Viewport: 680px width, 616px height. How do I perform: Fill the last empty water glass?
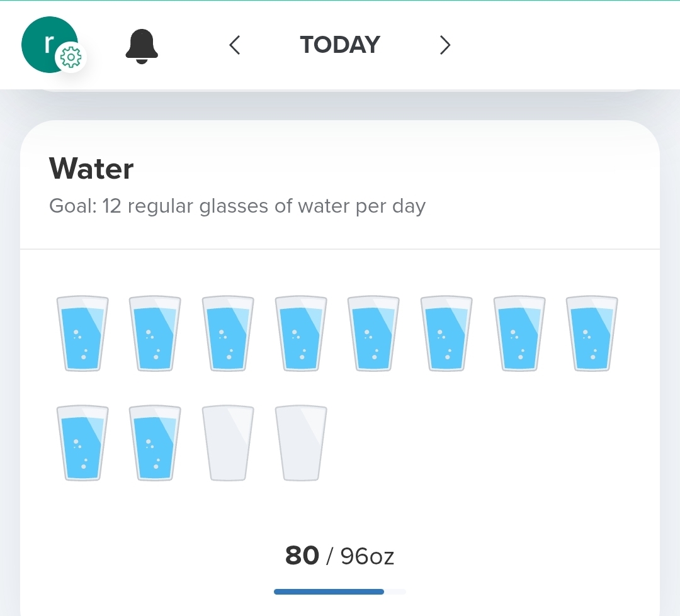tap(301, 443)
